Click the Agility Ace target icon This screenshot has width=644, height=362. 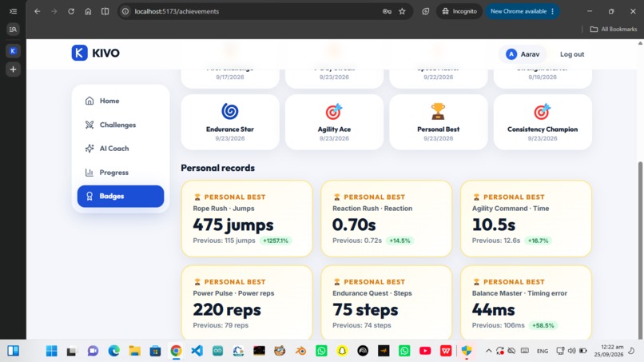(x=334, y=111)
